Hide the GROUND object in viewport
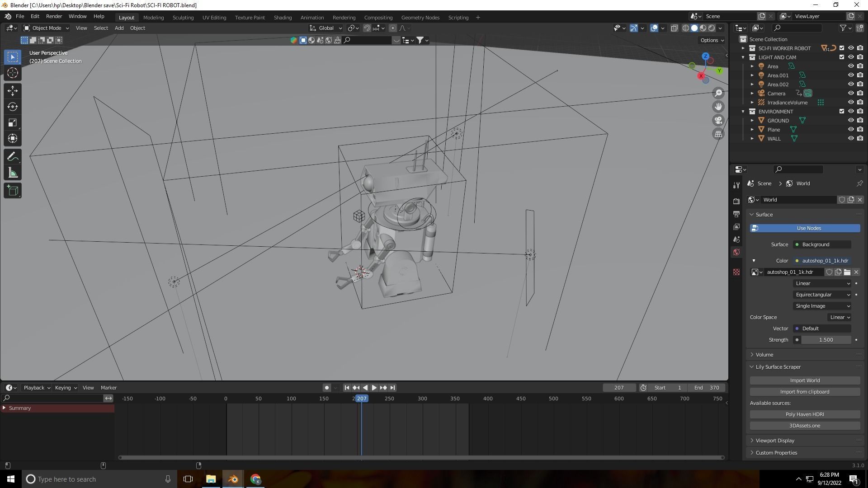 click(x=850, y=121)
